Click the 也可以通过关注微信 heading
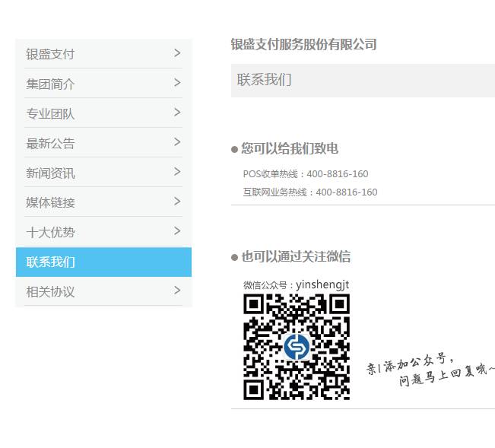The width and height of the screenshot is (495, 448). pos(296,256)
